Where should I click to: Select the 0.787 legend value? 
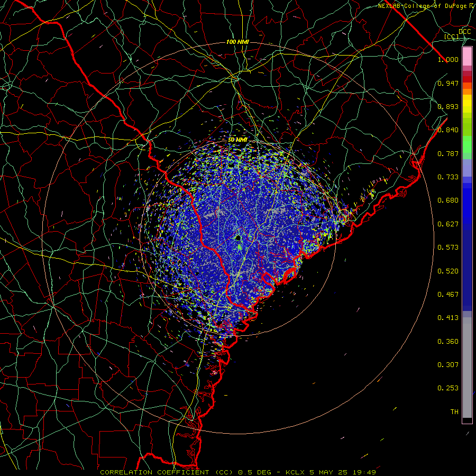pos(448,153)
